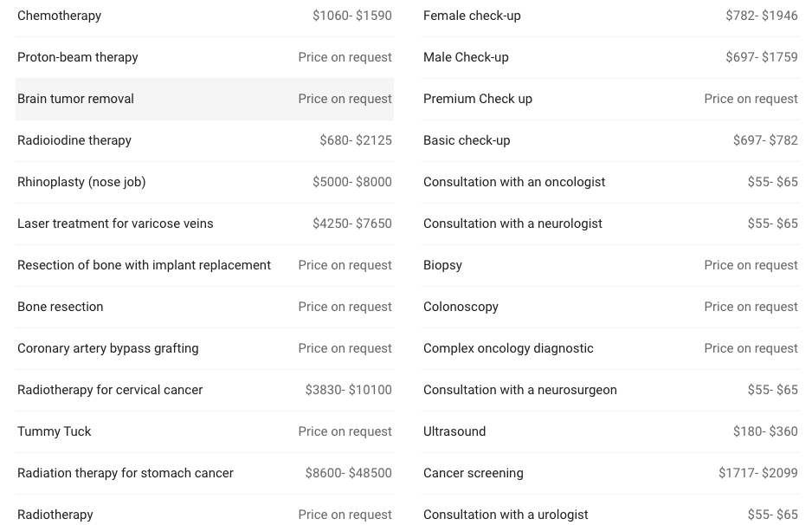Select the Female check-up row
This screenshot has width=812, height=525.
pyautogui.click(x=610, y=16)
